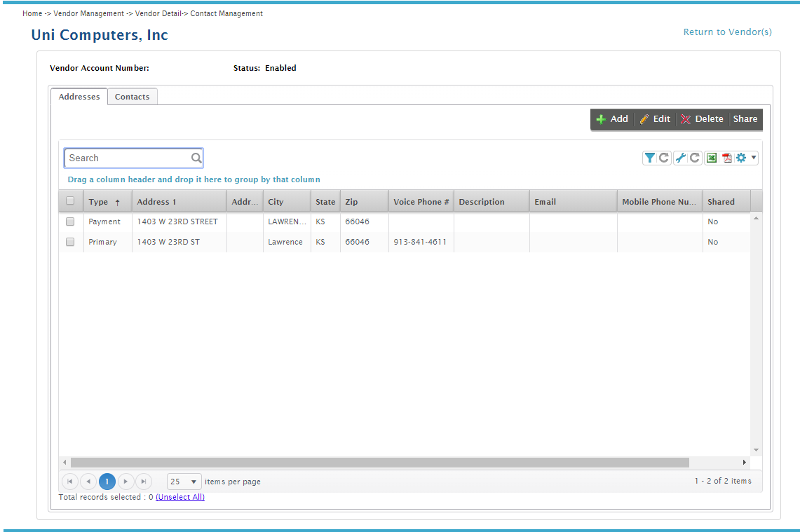Click 'Home' in the breadcrumb
The height and width of the screenshot is (532, 800).
(x=32, y=13)
